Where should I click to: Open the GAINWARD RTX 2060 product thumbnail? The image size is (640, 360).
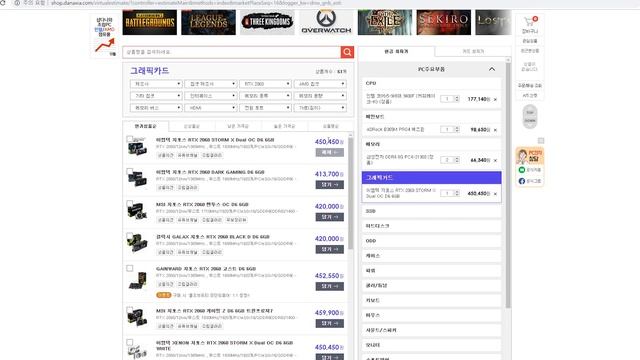[x=138, y=281]
